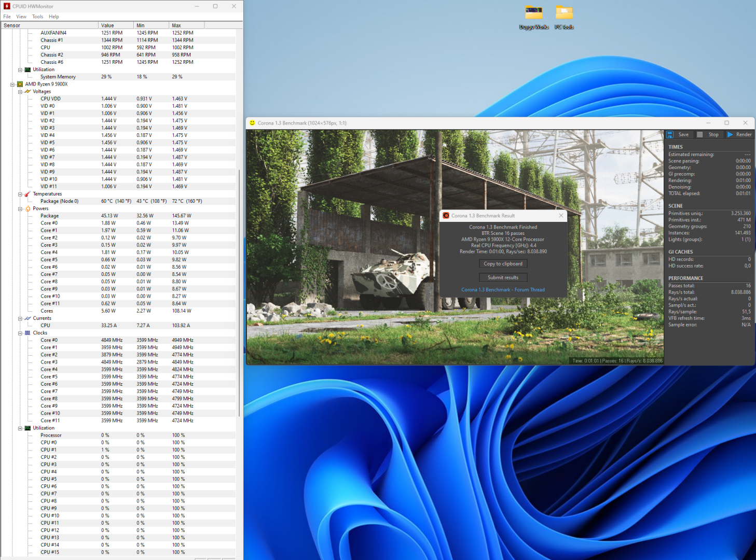Click the Currents node icon
Viewport: 756px width, 560px height.
[x=28, y=318]
